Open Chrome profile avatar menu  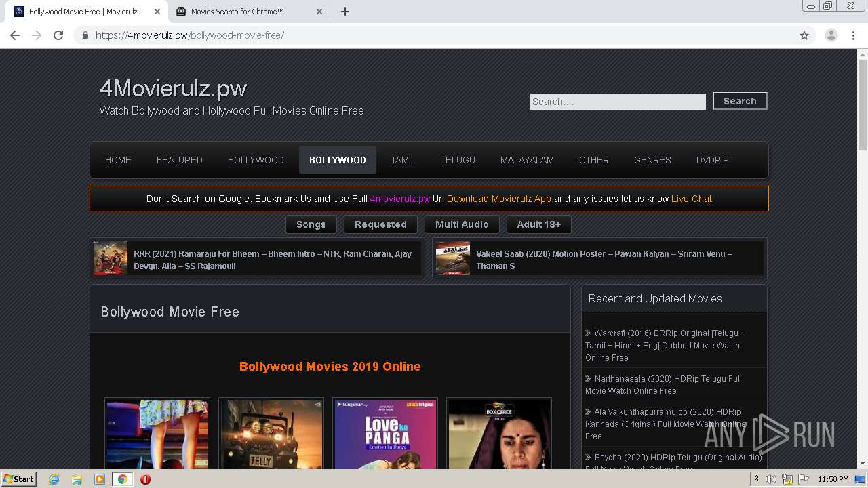[x=831, y=35]
